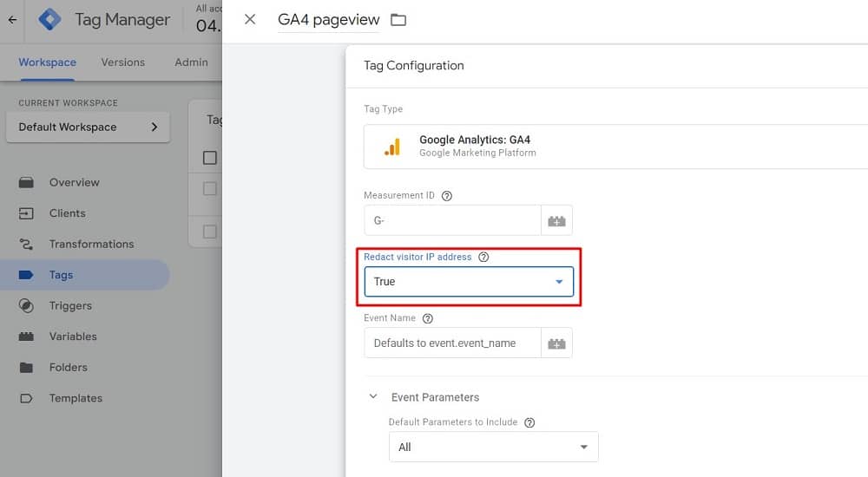Image resolution: width=868 pixels, height=477 pixels.
Task: Click the Measurement ID input field
Action: [452, 220]
